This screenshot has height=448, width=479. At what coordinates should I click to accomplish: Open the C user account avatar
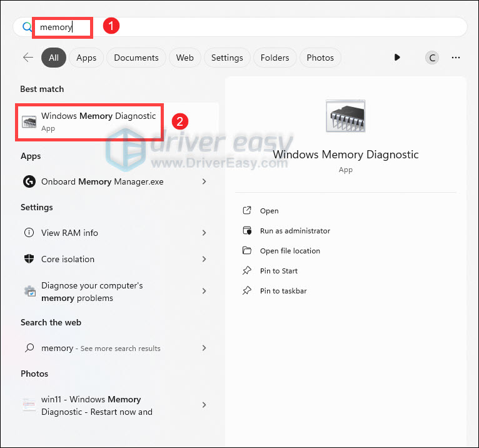[x=432, y=58]
